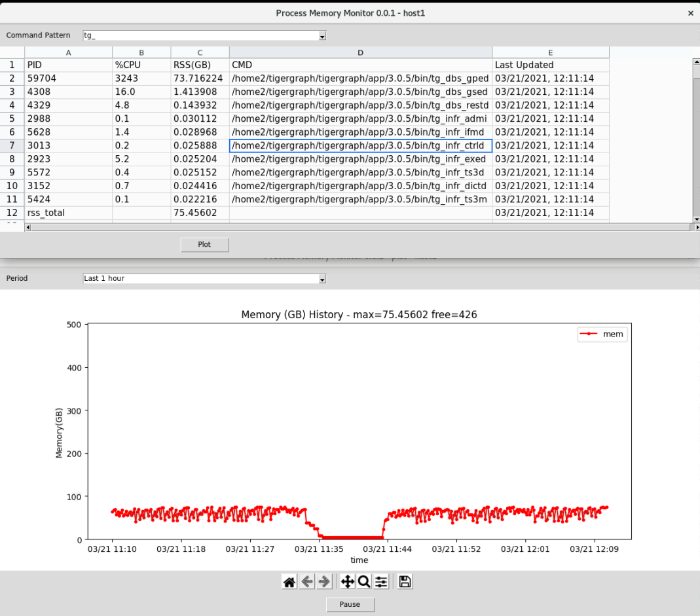The width and height of the screenshot is (700, 616).
Task: Click the mem legend entry on the chart
Action: tap(602, 334)
